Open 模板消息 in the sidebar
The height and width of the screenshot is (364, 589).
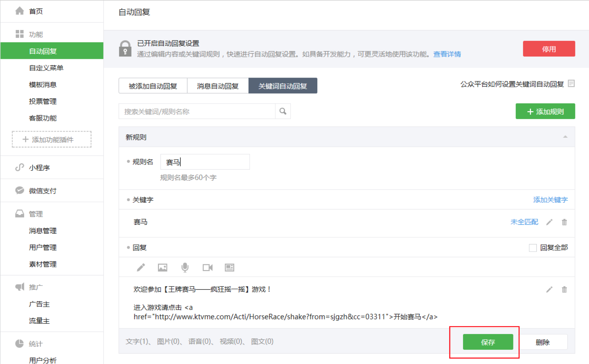click(43, 84)
